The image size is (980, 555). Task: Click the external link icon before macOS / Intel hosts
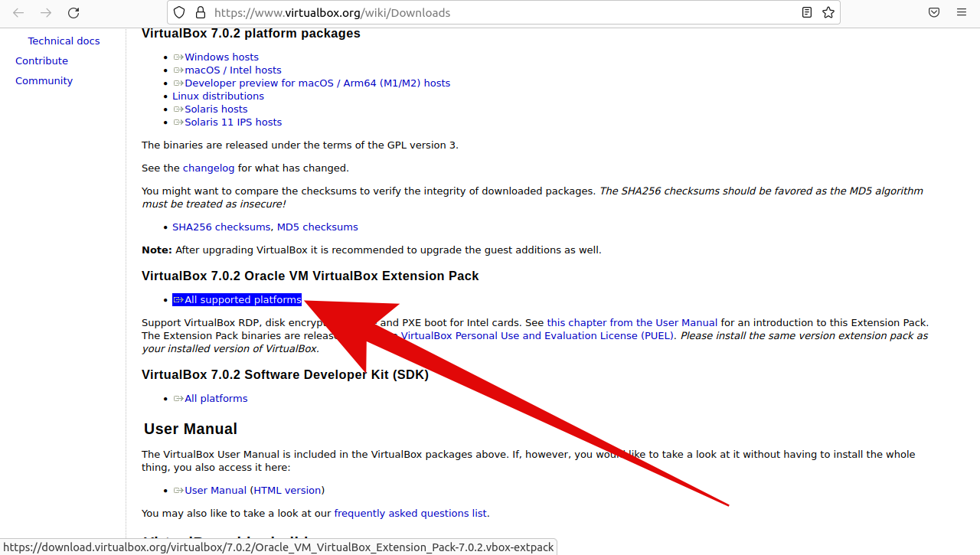[x=178, y=70]
